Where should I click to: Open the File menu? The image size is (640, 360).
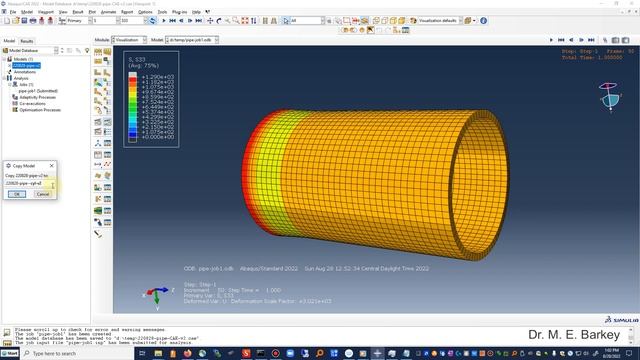coord(13,12)
